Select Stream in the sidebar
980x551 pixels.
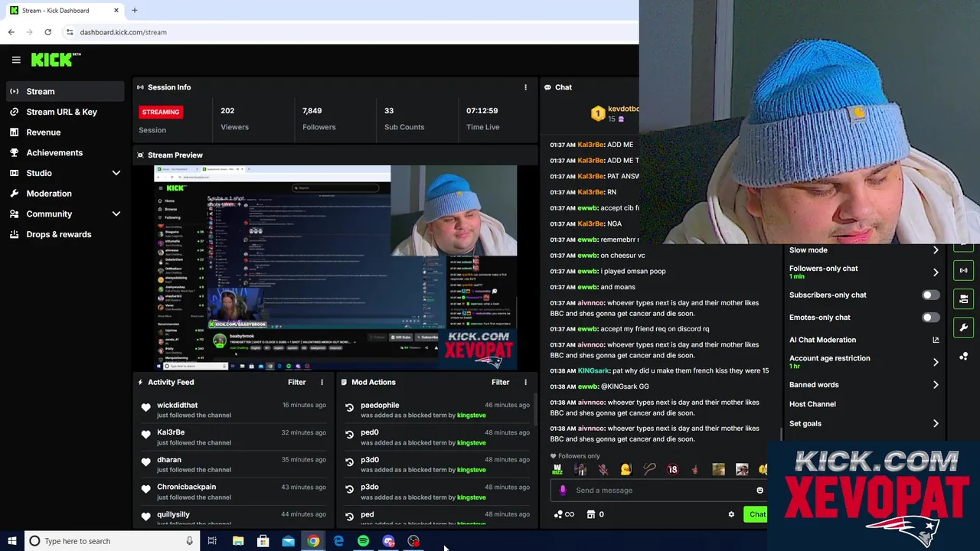tap(64, 91)
